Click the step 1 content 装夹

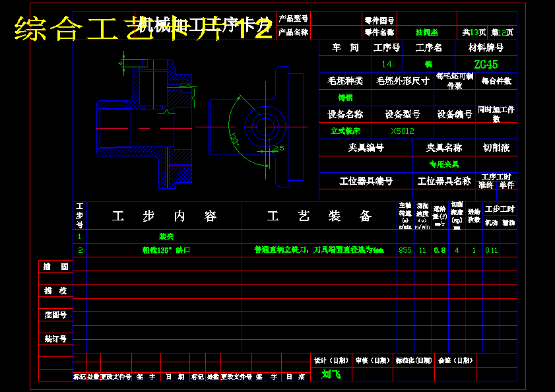click(166, 236)
